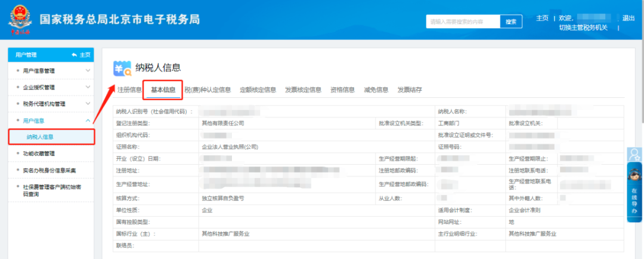Image resolution: width=644 pixels, height=259 pixels.
Task: Select 纳税人信息 in the sidebar
Action: [40, 137]
